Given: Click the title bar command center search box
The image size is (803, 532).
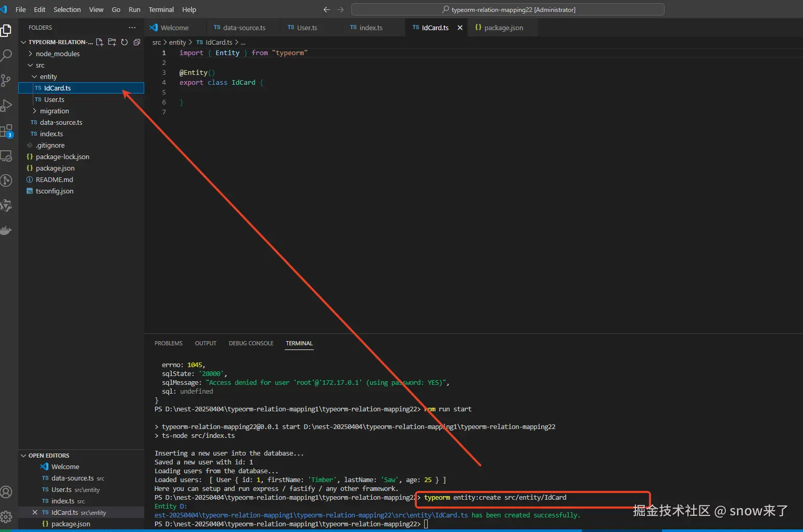Looking at the screenshot, I should click(x=507, y=9).
